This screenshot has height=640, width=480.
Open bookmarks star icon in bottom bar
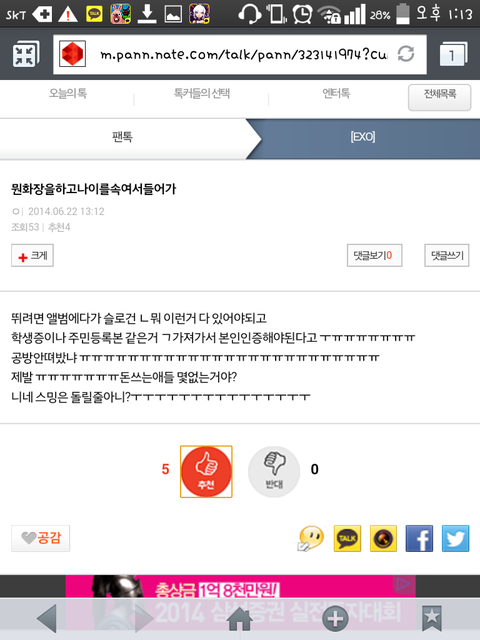(x=432, y=618)
